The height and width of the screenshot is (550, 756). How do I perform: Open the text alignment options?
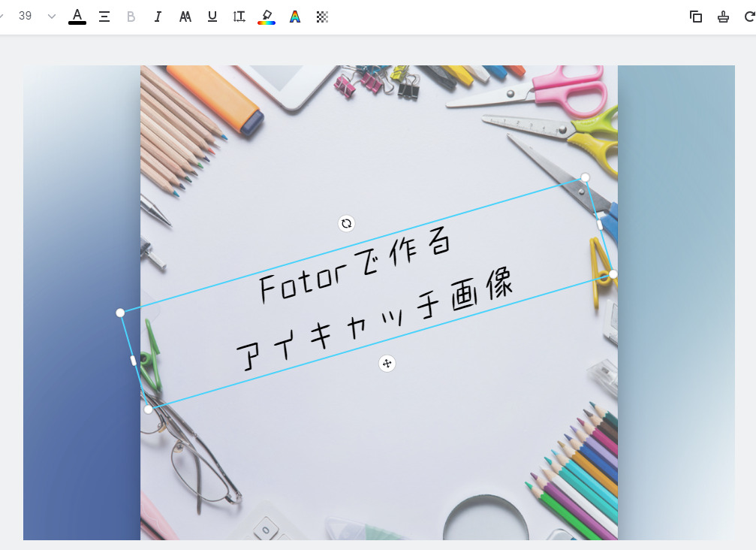pos(104,17)
